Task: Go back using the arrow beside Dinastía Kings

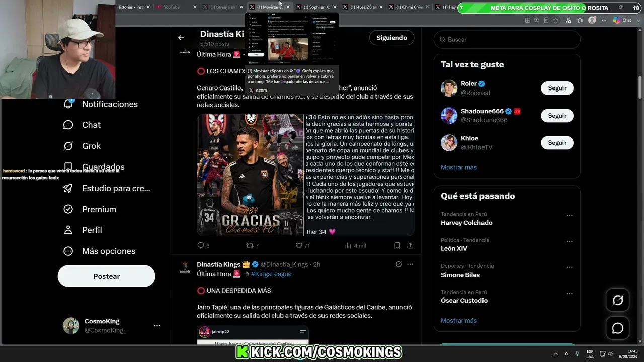Action: (x=181, y=38)
